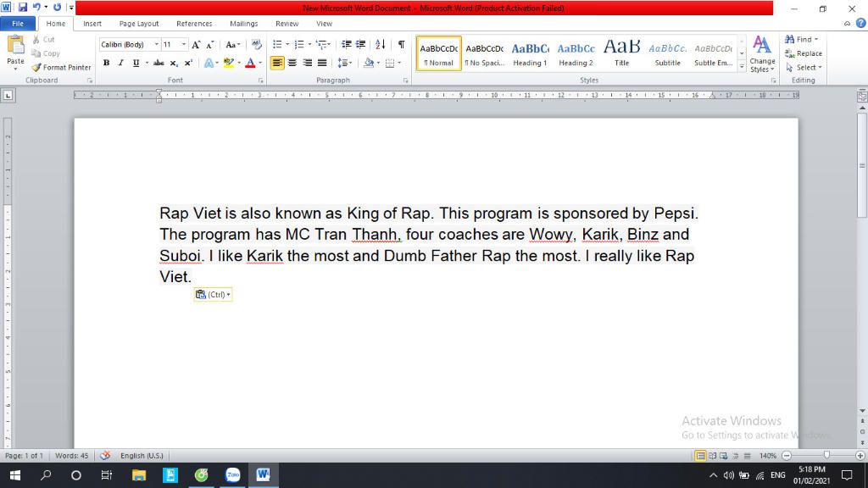This screenshot has width=868, height=488.
Task: Open the font name dropdown
Action: pyautogui.click(x=157, y=44)
